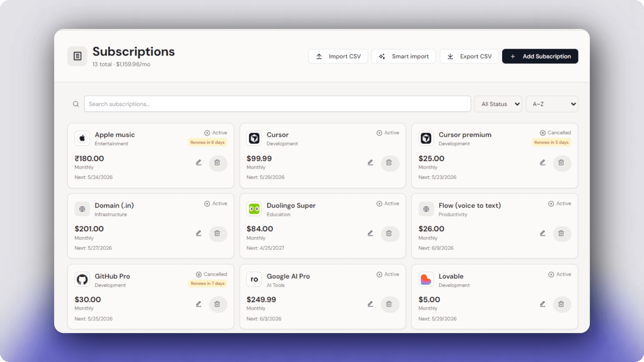Screen dimensions: 644x362
Task: Click the Duolingo owl logo
Action: click(x=254, y=209)
